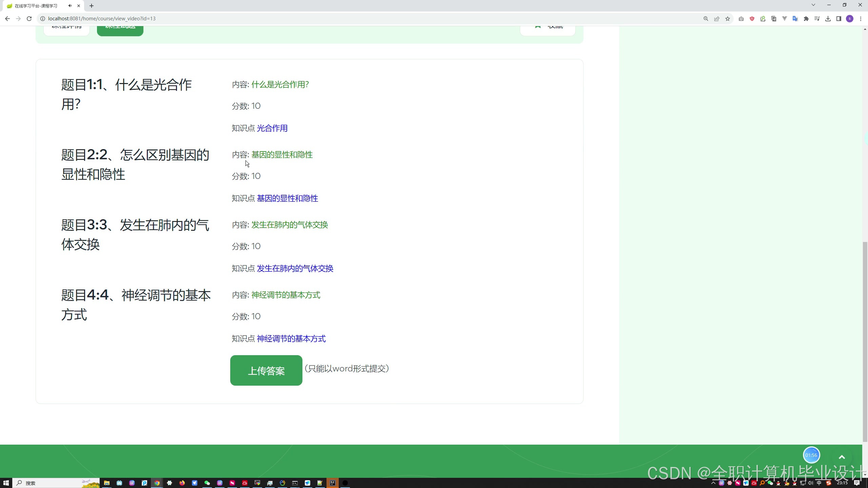The height and width of the screenshot is (488, 868).
Task: Click the share page icon
Action: [x=717, y=19]
